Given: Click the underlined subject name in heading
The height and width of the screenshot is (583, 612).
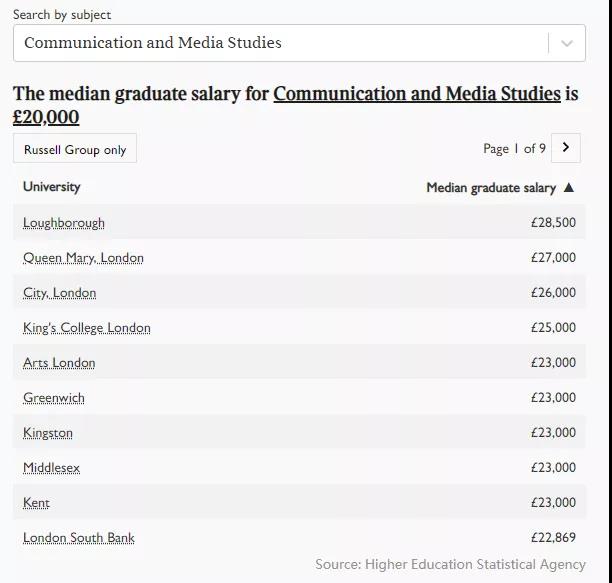Looking at the screenshot, I should [x=416, y=94].
